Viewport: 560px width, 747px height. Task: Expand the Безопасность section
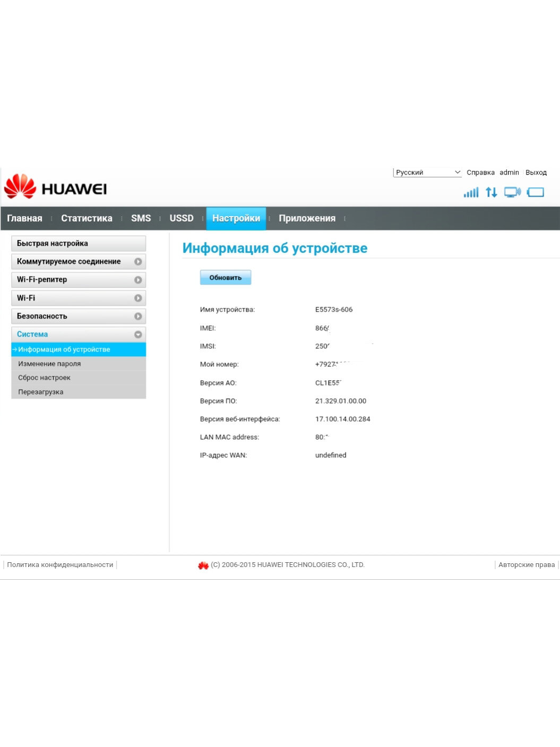[79, 316]
